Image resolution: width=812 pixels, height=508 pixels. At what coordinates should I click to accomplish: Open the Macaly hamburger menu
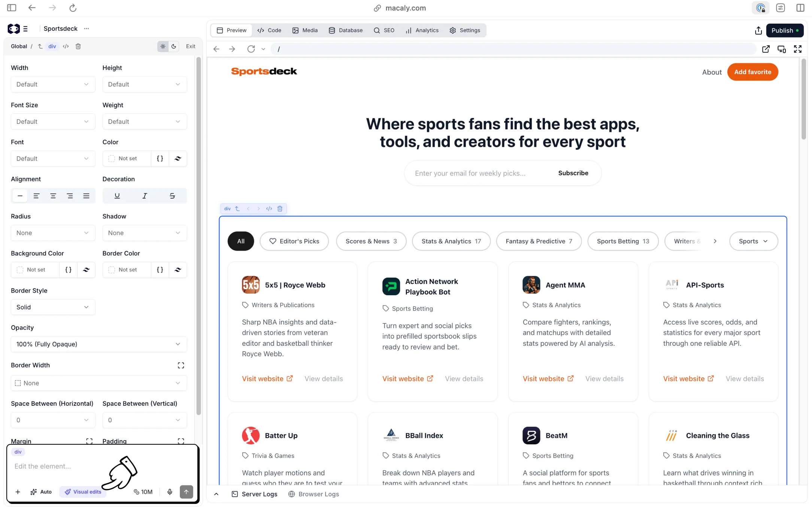(x=25, y=28)
